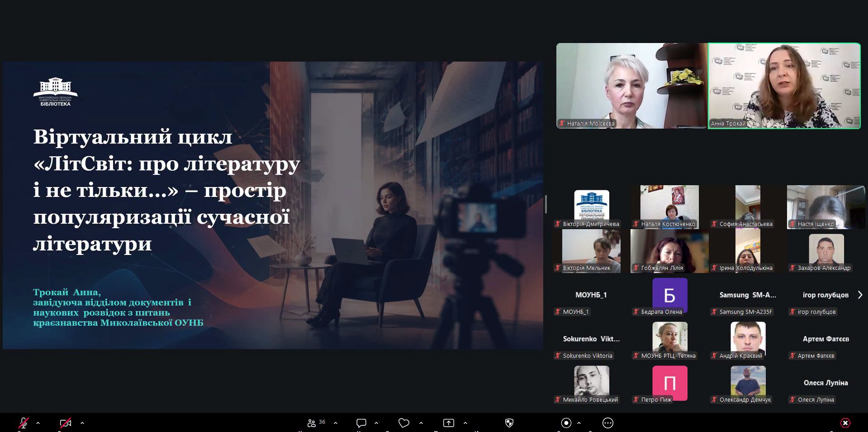
Task: Click the share screen icon
Action: pos(448,423)
